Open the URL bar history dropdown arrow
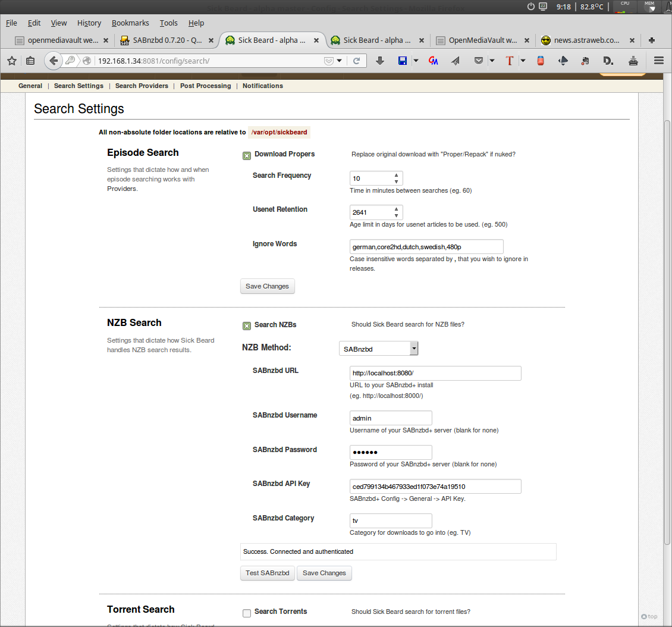Image resolution: width=672 pixels, height=627 pixels. pos(340,61)
